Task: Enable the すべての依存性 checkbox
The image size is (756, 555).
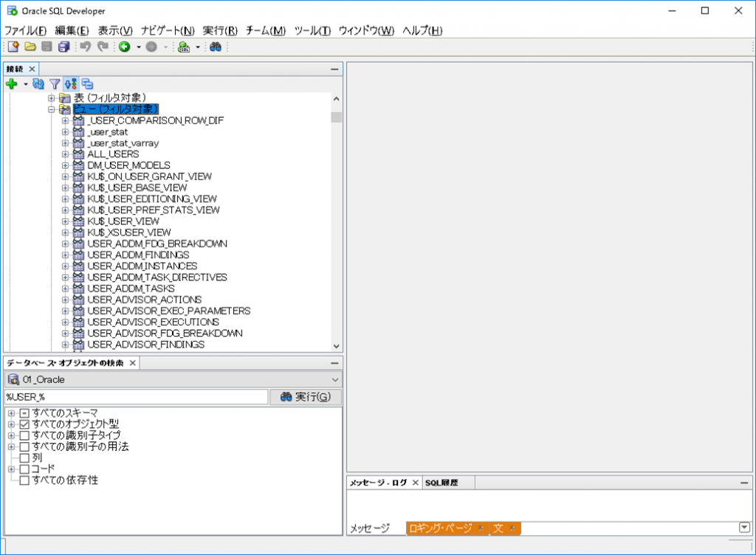Action: pos(24,480)
